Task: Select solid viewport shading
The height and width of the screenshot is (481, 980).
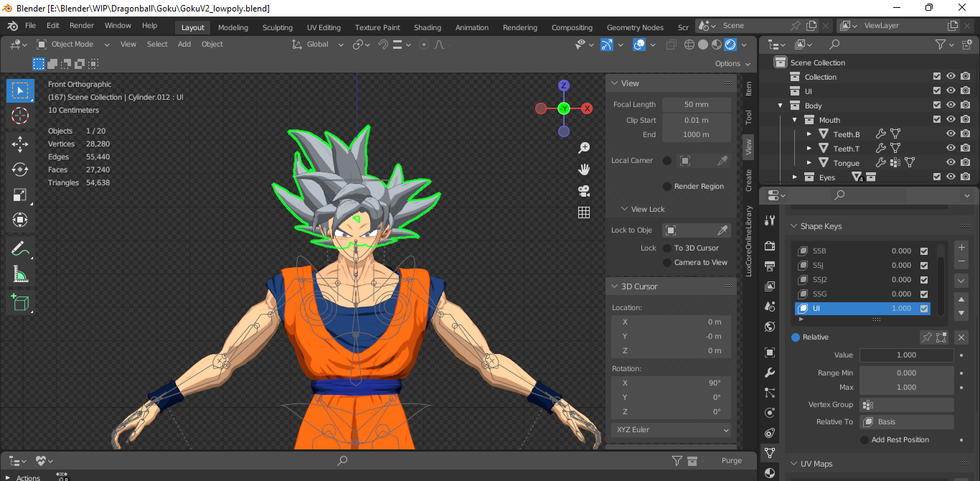Action: pos(702,45)
